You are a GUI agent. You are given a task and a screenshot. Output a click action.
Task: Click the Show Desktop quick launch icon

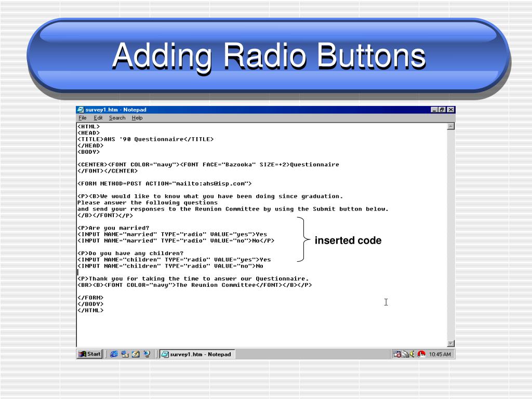136,354
